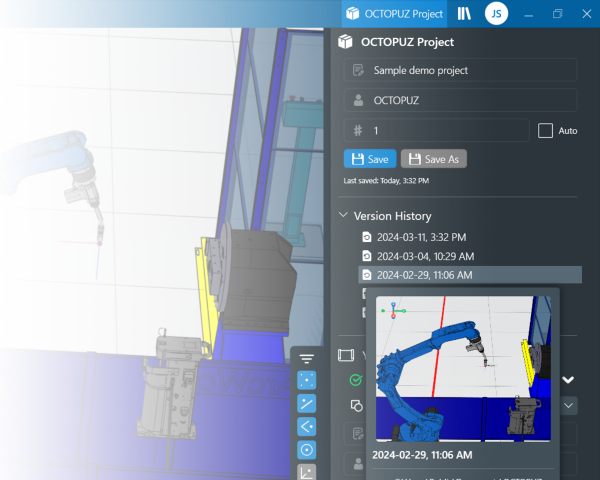The image size is (600, 480).
Task: Collapse the Version History section
Action: click(343, 215)
